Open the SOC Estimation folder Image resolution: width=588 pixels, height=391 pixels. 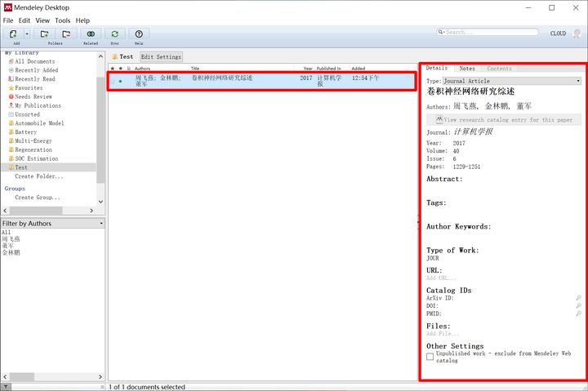point(37,159)
